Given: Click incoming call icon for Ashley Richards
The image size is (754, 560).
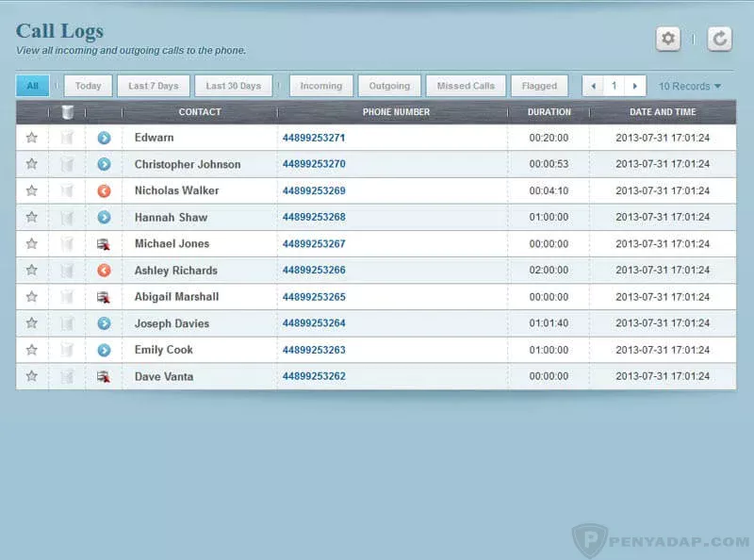Looking at the screenshot, I should click(104, 270).
